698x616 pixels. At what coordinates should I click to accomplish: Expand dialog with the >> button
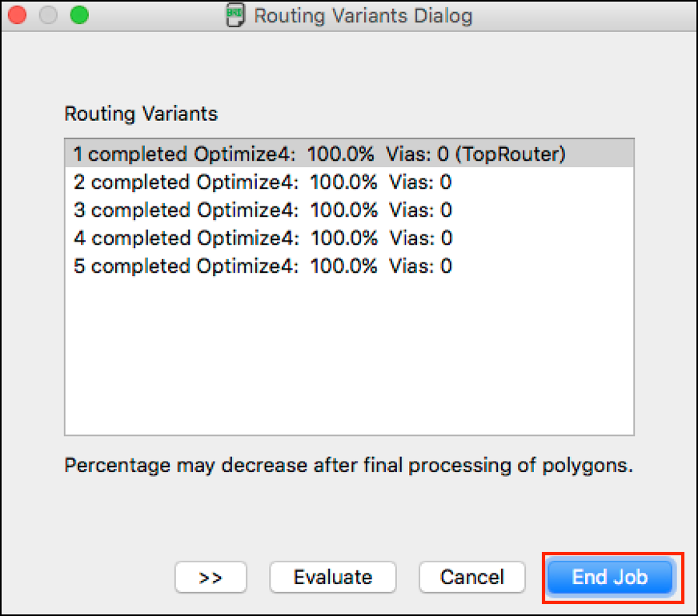coord(211,578)
